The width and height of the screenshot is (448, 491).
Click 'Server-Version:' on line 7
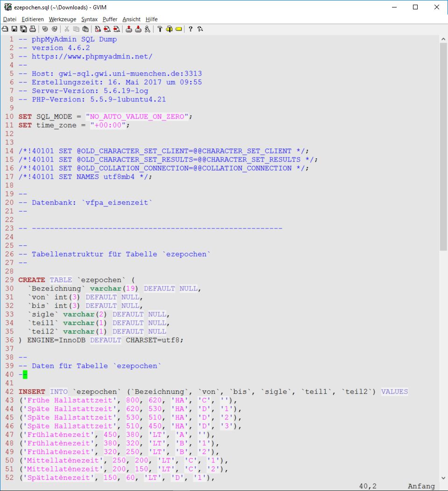click(x=65, y=91)
